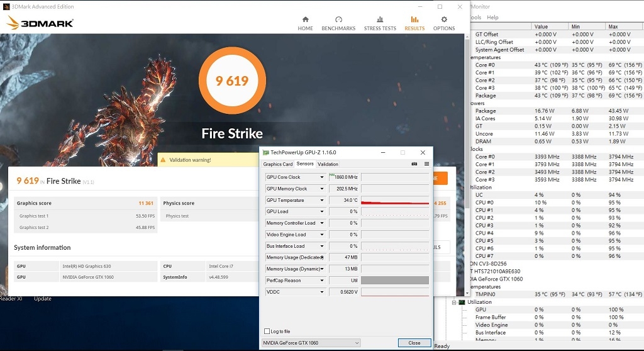This screenshot has width=644, height=351.
Task: Open the NVIDIA GeForce GTX 1060 selector combo
Action: 311,343
